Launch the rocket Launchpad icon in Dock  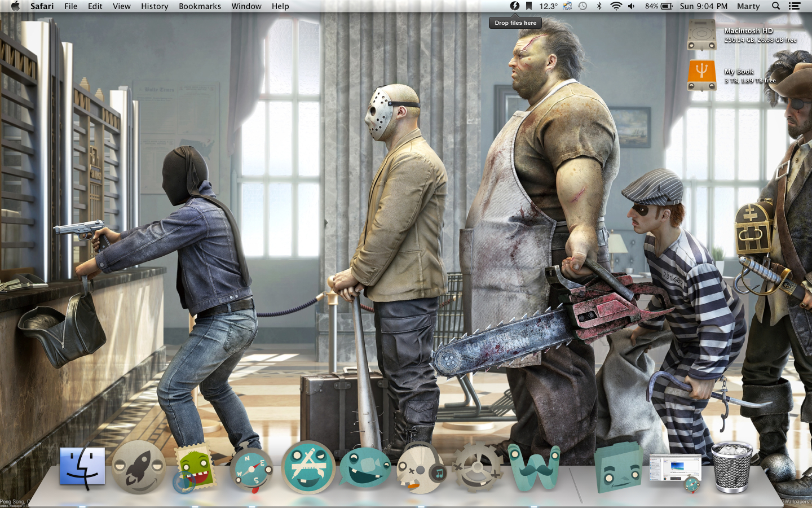tap(138, 467)
